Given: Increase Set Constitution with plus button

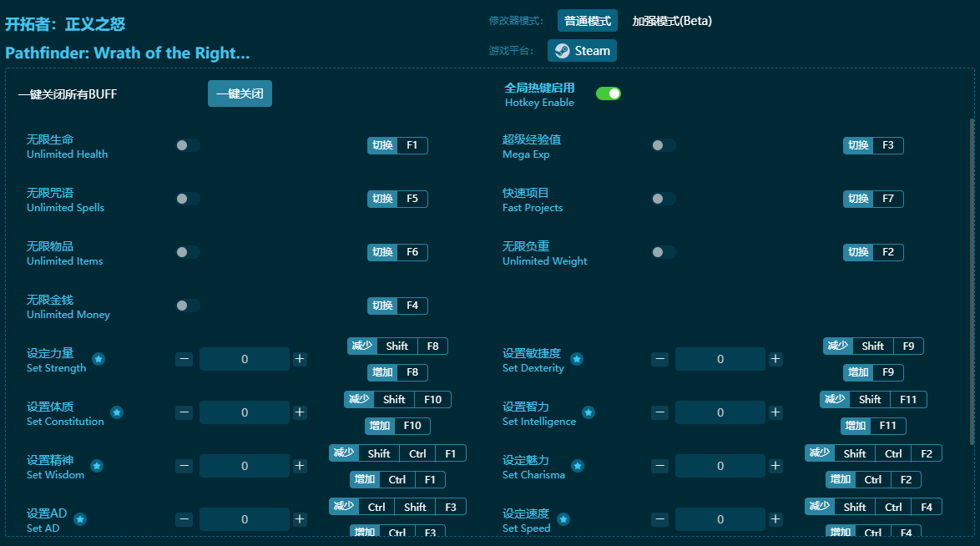Looking at the screenshot, I should pos(300,412).
